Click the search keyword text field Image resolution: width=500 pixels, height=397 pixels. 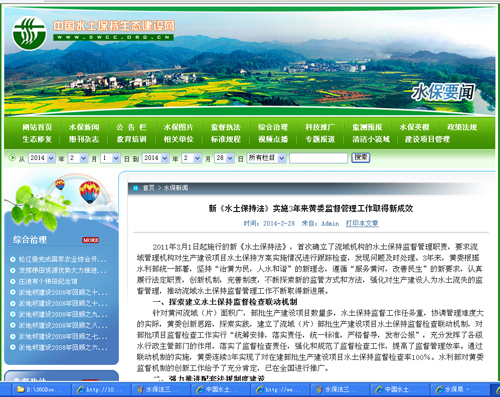[318, 158]
